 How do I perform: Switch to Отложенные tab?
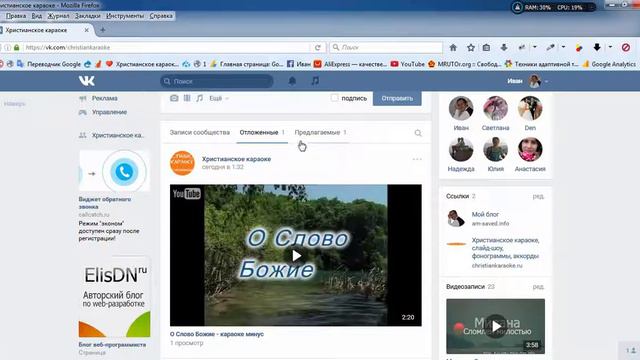pyautogui.click(x=262, y=132)
